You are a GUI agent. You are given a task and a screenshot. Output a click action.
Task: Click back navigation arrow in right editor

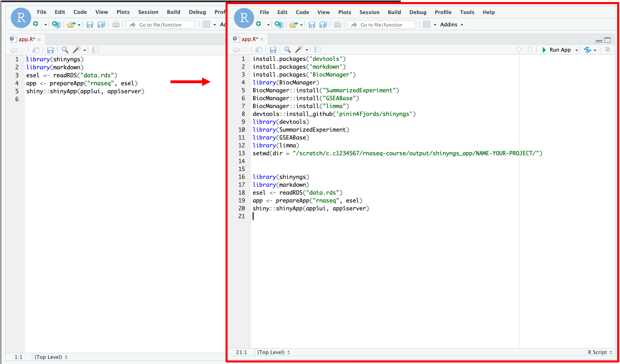[x=236, y=50]
